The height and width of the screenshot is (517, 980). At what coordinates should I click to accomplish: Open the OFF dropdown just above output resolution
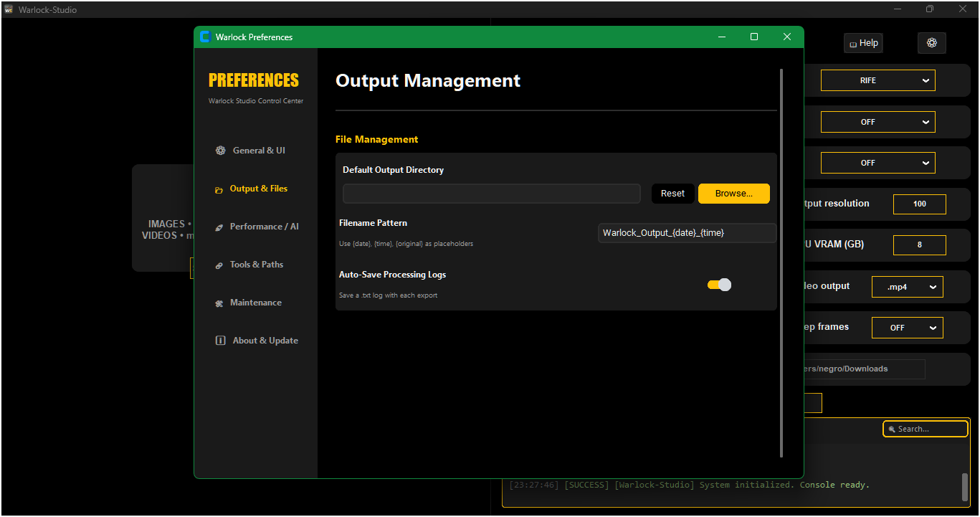point(878,163)
